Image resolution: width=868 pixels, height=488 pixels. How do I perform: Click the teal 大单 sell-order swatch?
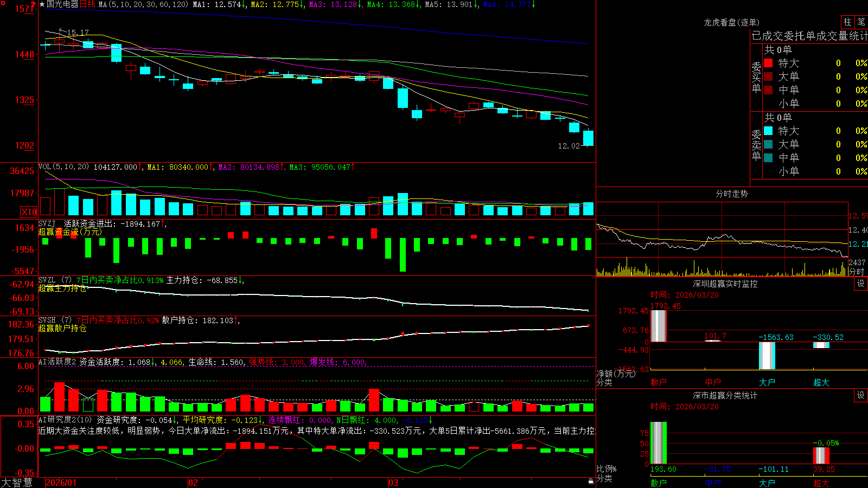tap(768, 144)
